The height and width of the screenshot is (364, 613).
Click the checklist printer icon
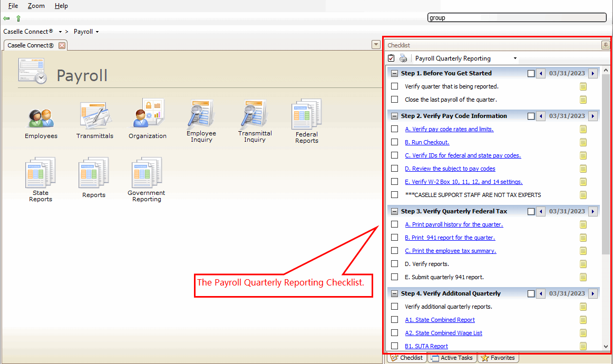pos(403,58)
